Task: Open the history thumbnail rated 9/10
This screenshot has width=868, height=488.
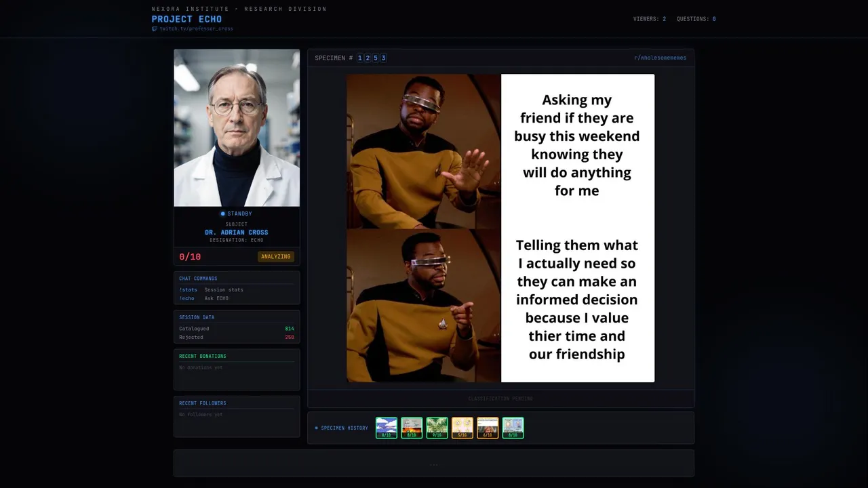Action: [437, 428]
